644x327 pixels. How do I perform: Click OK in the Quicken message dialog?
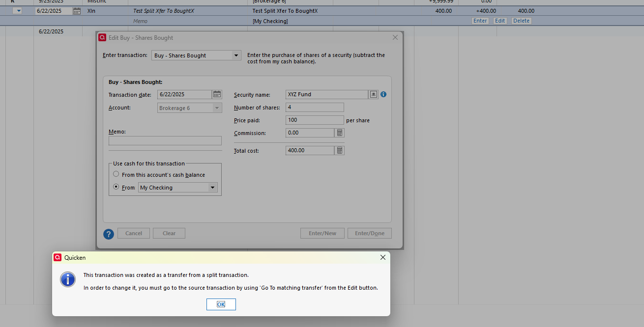[221, 304]
